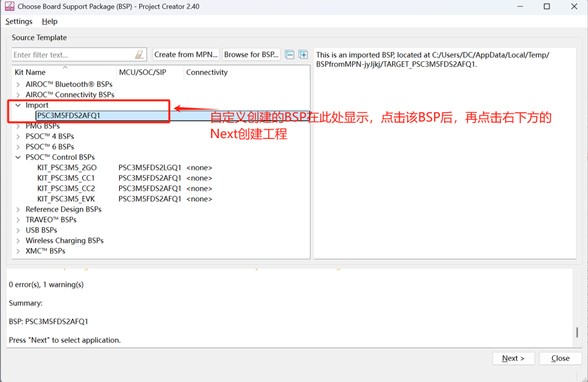Screen dimensions: 588x382
Task: Expand the AIROC Bluetooth BSPs group
Action: pos(18,84)
